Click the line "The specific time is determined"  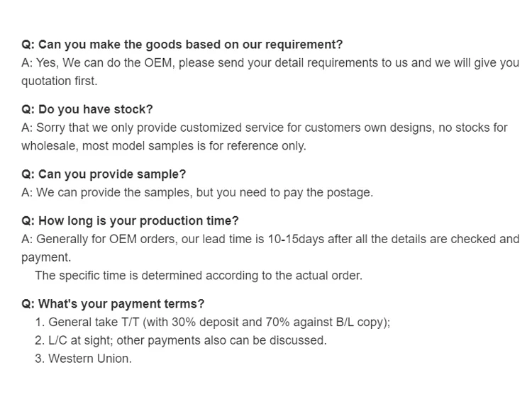(198, 276)
